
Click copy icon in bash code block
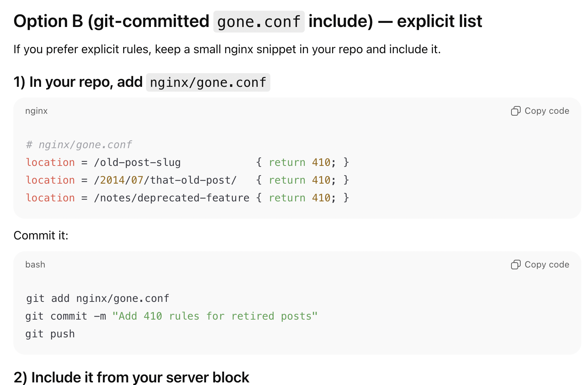pyautogui.click(x=516, y=265)
